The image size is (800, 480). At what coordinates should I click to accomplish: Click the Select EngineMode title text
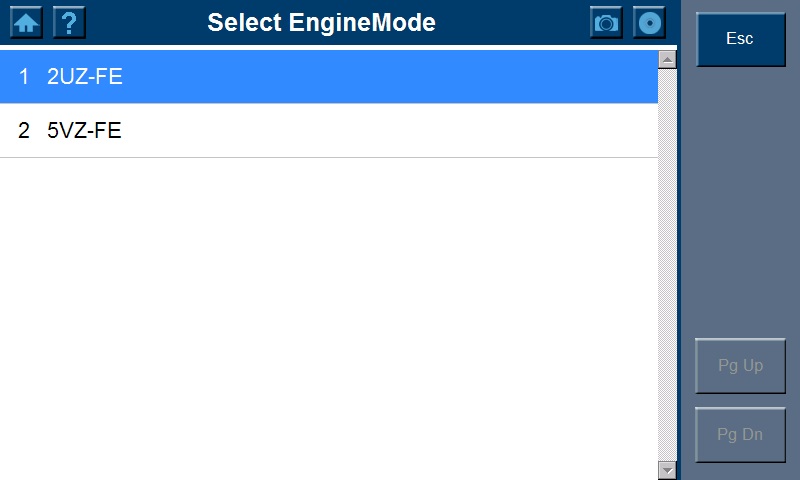click(321, 22)
